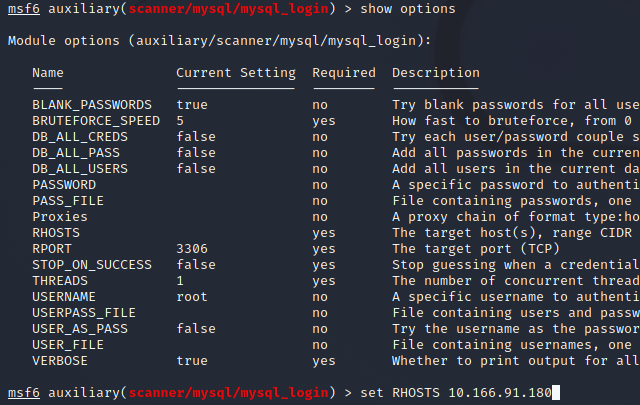640x405 pixels.
Task: Click the Description column header
Action: 436,72
